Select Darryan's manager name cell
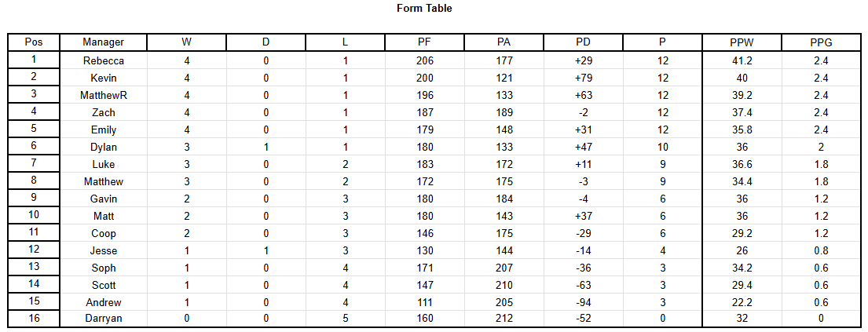This screenshot has height=332, width=868. coord(104,319)
